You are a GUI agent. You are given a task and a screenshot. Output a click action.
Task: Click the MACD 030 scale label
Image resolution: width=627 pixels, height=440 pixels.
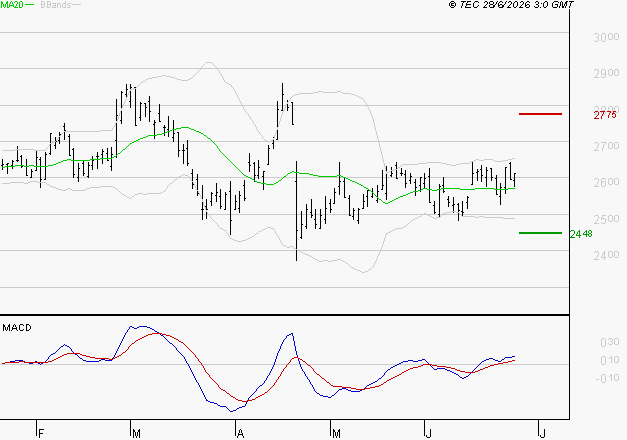610,342
